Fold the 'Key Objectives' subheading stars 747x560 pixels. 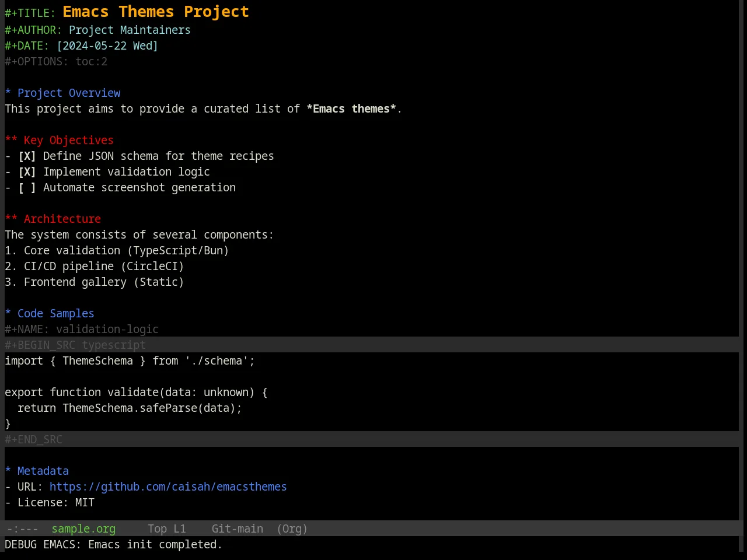(x=11, y=141)
